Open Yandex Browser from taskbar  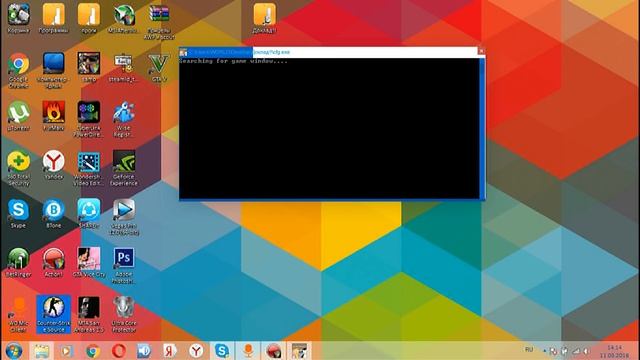coord(196,351)
